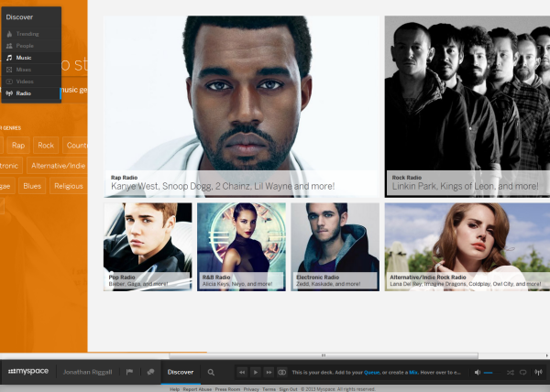Go to previous track in player
This screenshot has height=392, width=550.
(241, 372)
